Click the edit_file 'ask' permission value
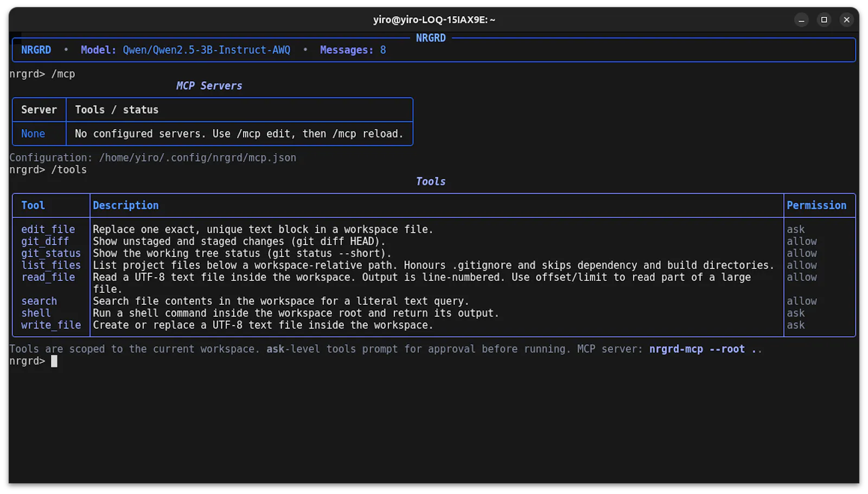Screen dimensions: 868x494 point(796,229)
